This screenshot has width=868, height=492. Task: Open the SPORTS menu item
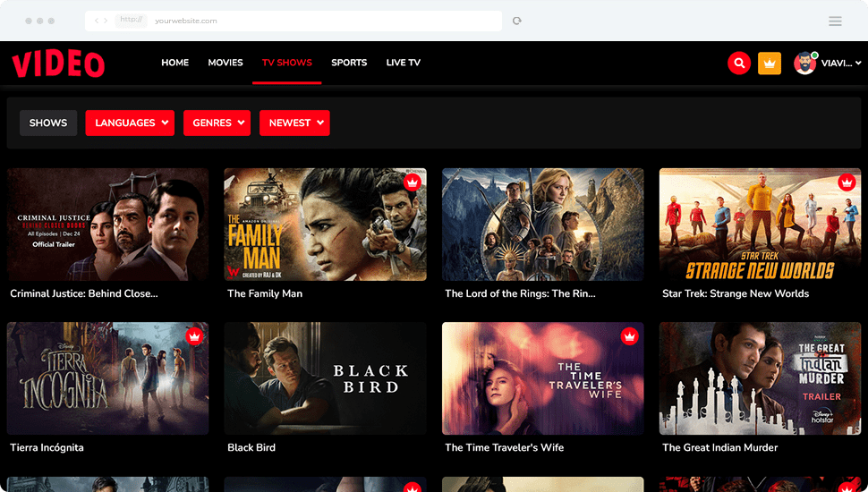(x=349, y=63)
